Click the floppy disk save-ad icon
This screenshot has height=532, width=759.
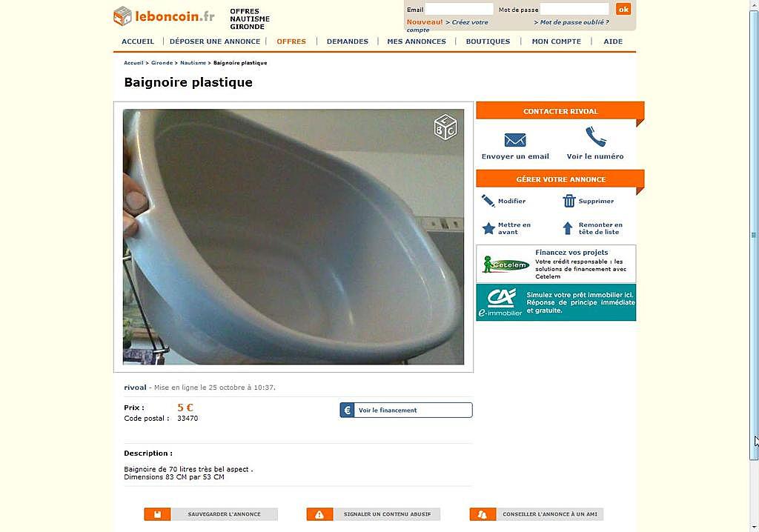pos(157,514)
